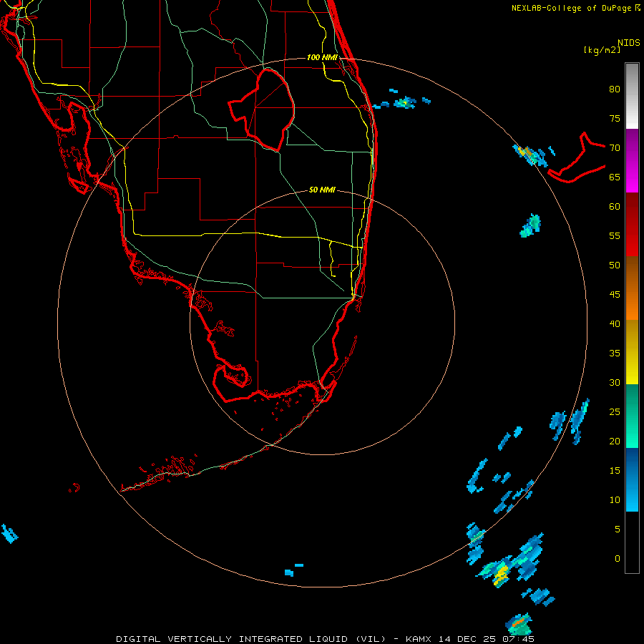This screenshot has width=644, height=644.
Task: Click the 50 NMI range ring label
Action: 322,190
